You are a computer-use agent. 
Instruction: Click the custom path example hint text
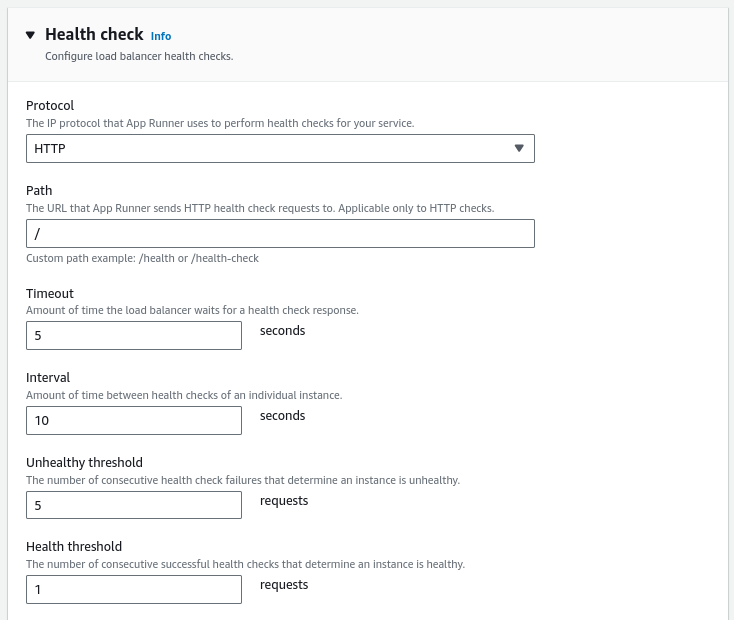point(142,258)
